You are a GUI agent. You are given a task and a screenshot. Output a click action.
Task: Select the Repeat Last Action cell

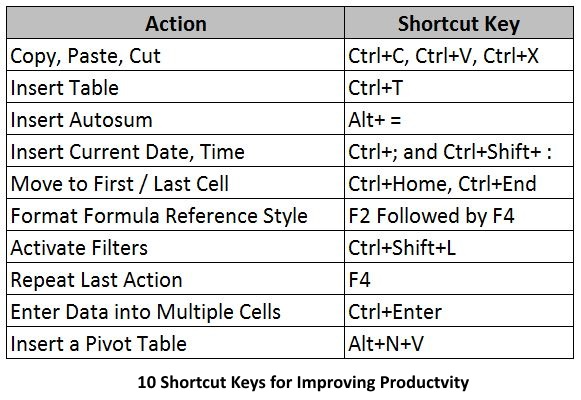coord(176,279)
